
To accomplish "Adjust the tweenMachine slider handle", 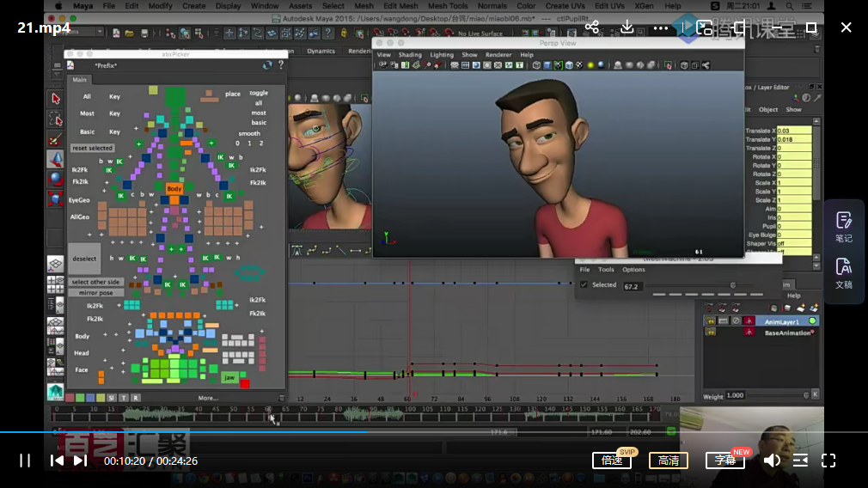I will tap(733, 285).
